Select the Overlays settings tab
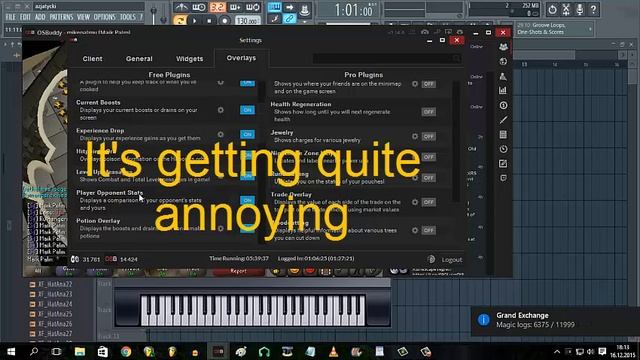 click(x=241, y=58)
